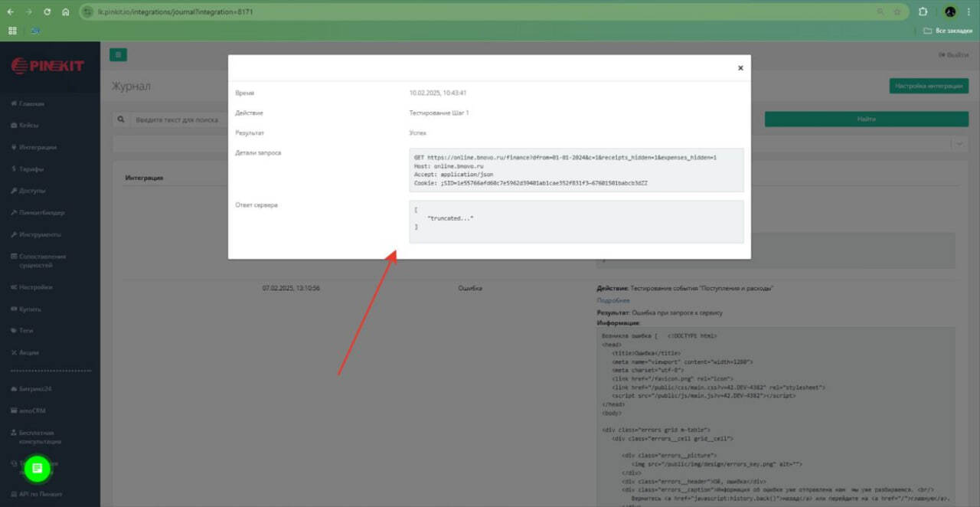980x507 pixels.
Task: Click the 'Ошибка' status in journal row
Action: (x=470, y=289)
